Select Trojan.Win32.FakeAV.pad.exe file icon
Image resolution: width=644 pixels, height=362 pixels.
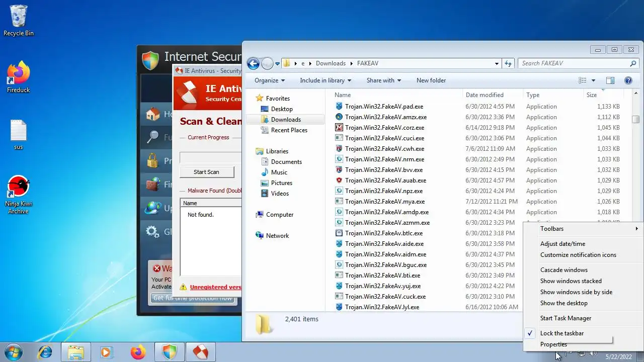(339, 107)
